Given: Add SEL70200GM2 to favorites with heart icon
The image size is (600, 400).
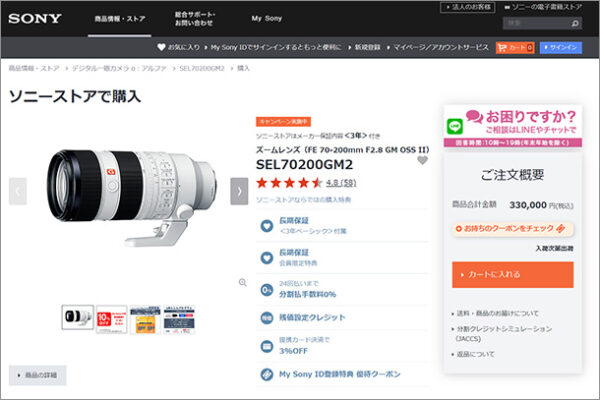Looking at the screenshot, I should 422,160.
